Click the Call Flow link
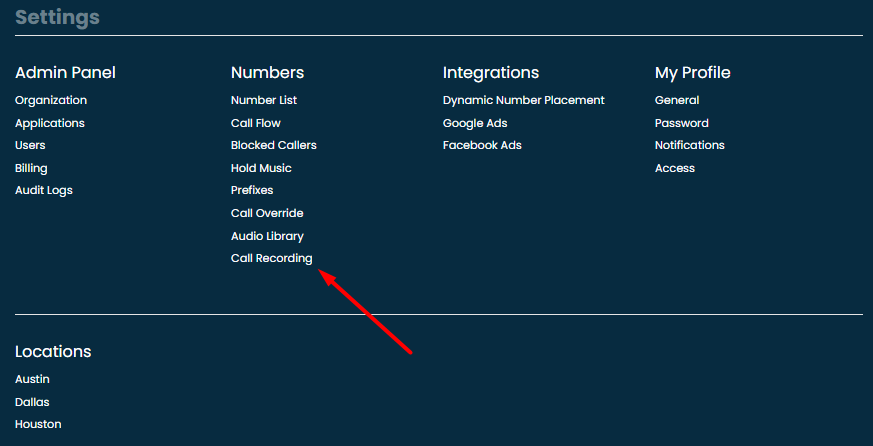The height and width of the screenshot is (446, 873). [256, 123]
